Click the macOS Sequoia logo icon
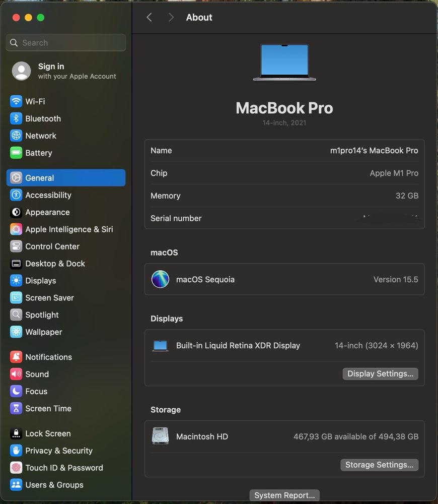Image resolution: width=438 pixels, height=504 pixels. pos(160,279)
